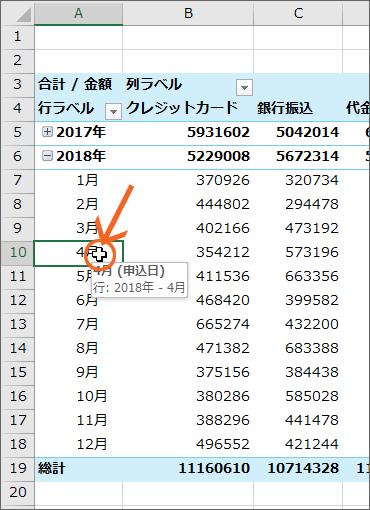Viewport: 370px width, 510px height.
Task: Click the 銀行振込 column label
Action: (285, 108)
